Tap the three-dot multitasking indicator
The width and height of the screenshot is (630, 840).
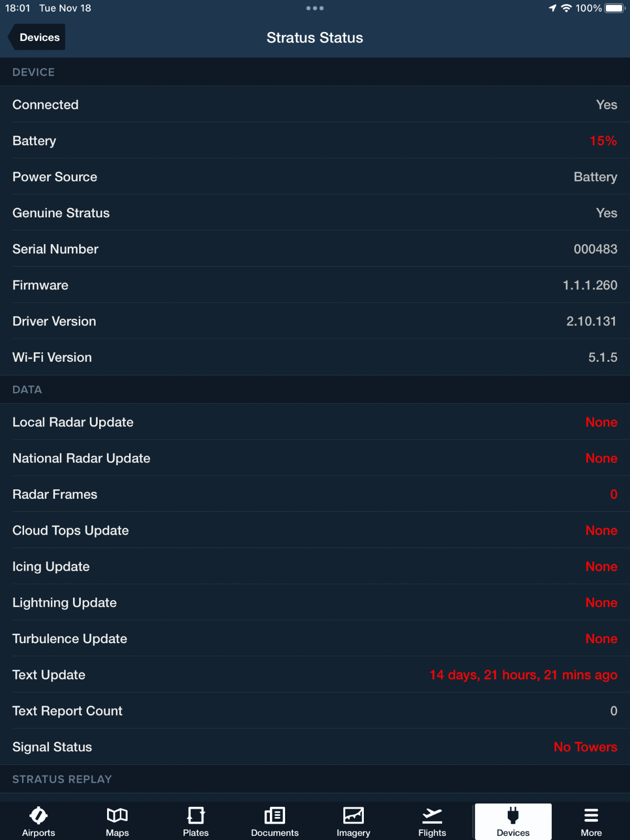(x=315, y=8)
